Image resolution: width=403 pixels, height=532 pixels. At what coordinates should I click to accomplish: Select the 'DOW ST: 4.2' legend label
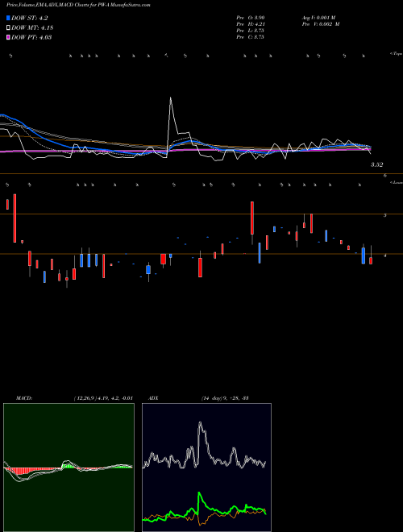pyautogui.click(x=30, y=19)
